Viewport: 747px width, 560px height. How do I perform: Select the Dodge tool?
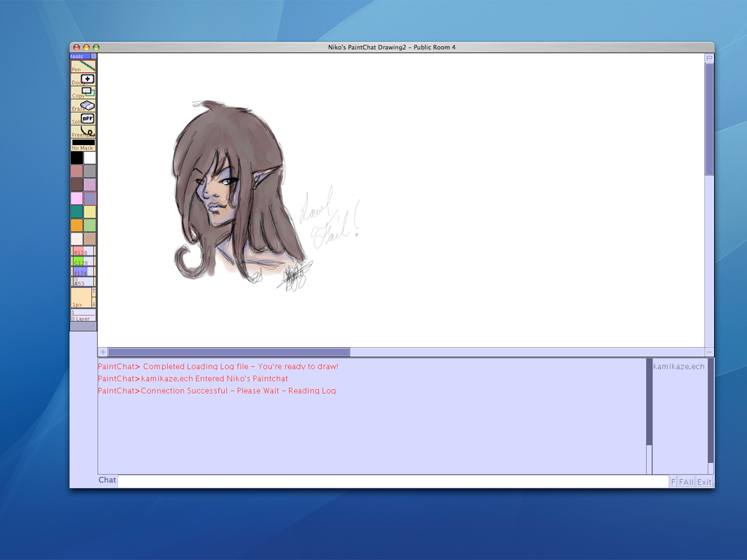point(83,79)
